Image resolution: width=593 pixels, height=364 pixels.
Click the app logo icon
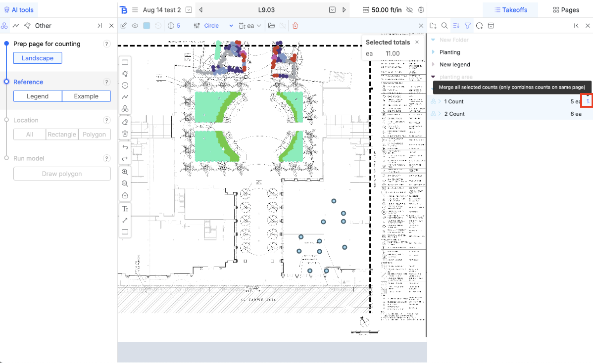pyautogui.click(x=124, y=10)
